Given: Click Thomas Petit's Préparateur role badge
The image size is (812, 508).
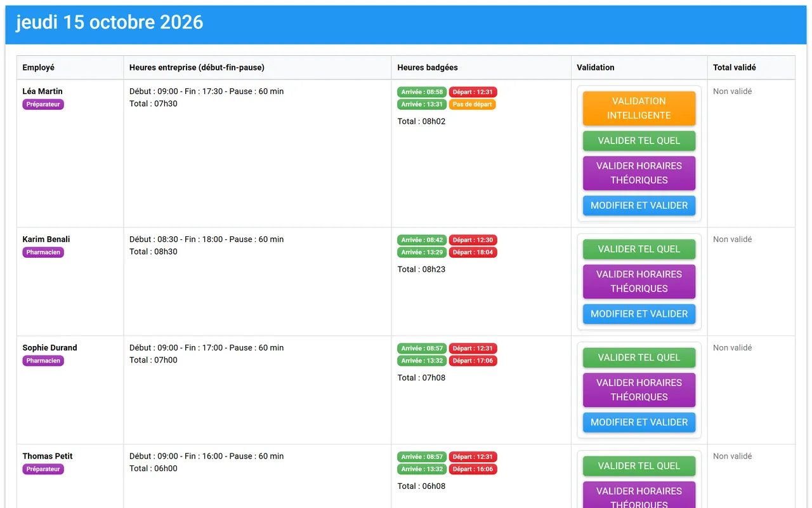Looking at the screenshot, I should pos(43,469).
